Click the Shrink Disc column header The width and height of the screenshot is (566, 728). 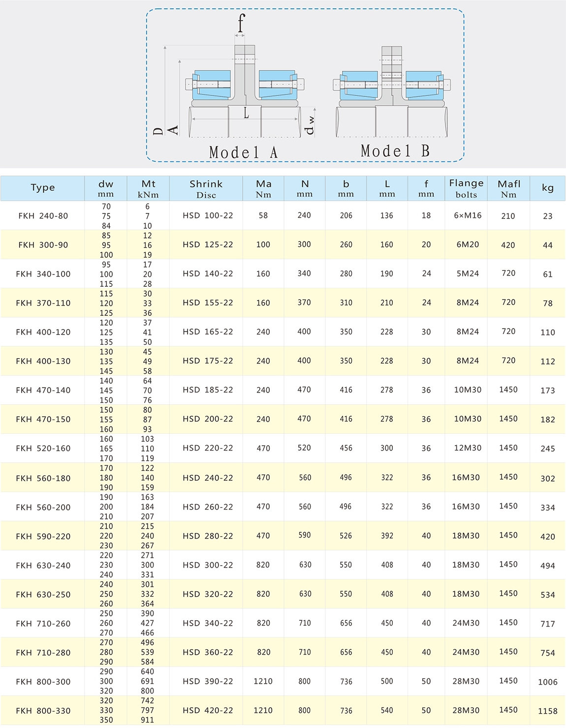coord(206,189)
